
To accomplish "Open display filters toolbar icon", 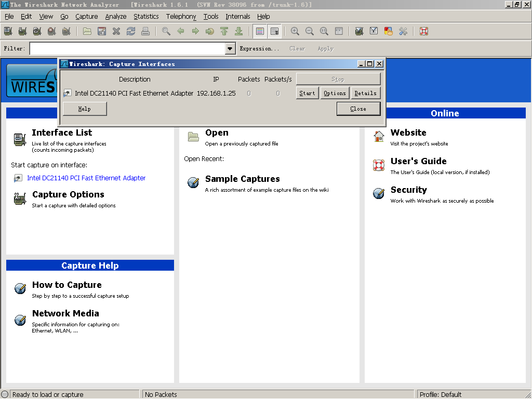I will (x=374, y=31).
